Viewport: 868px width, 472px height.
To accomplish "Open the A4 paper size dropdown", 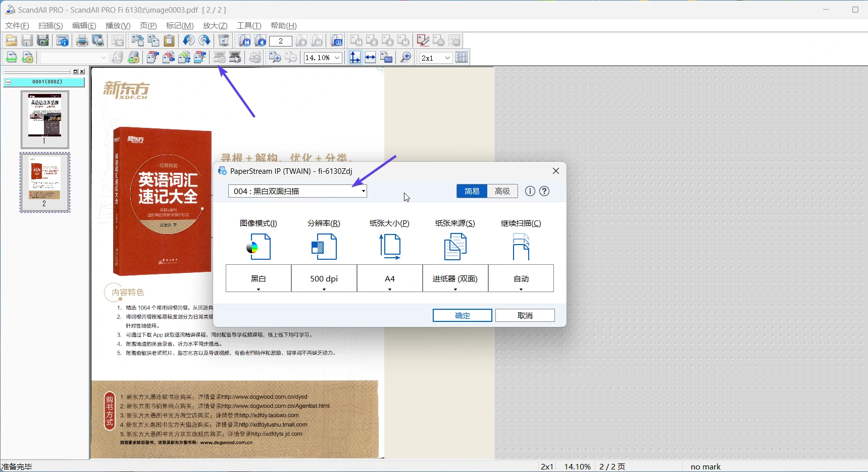I will [390, 278].
